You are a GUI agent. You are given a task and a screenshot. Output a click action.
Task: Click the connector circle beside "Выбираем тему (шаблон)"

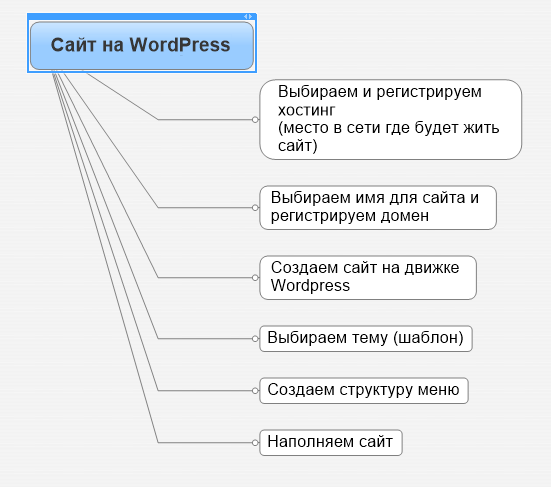click(x=255, y=339)
